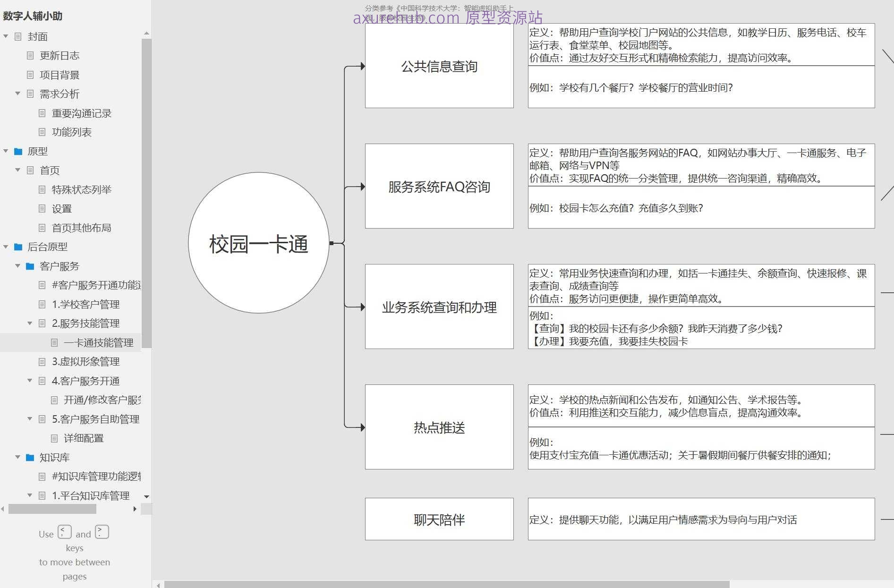
Task: Click the folder icon beside 后台原型
Action: (18, 247)
